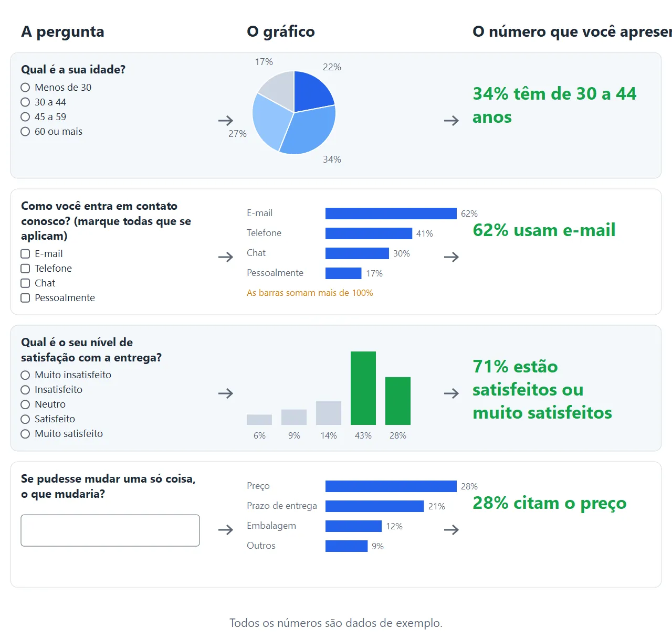Click the E-mail 62% bar

coord(391,214)
